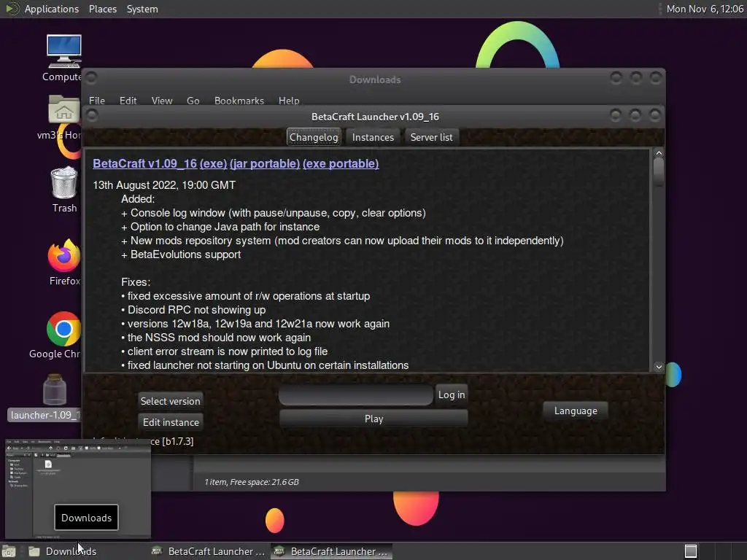747x560 pixels.
Task: Open Bookmarks menu in Downloads window
Action: [x=239, y=101]
